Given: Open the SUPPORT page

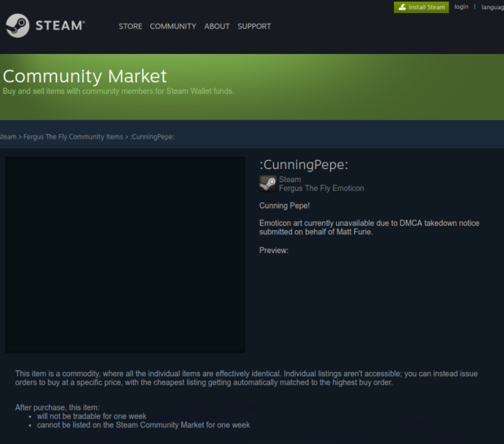Looking at the screenshot, I should [x=254, y=26].
